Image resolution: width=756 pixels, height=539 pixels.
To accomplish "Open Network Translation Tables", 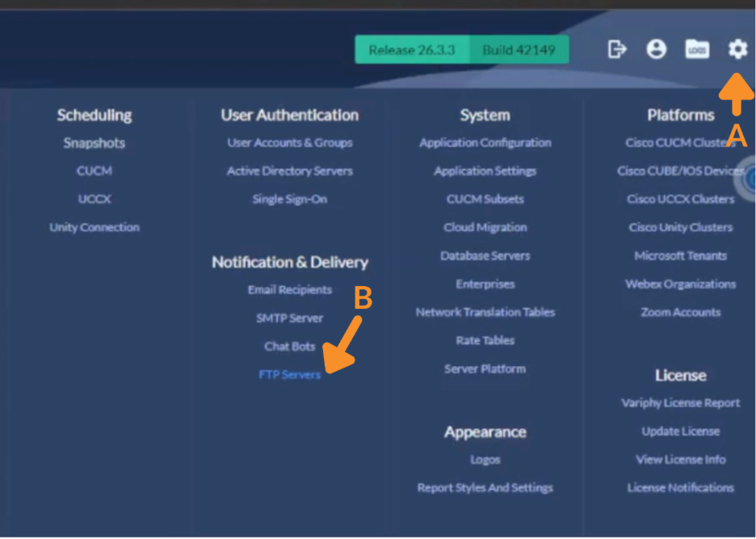I will pyautogui.click(x=485, y=313).
